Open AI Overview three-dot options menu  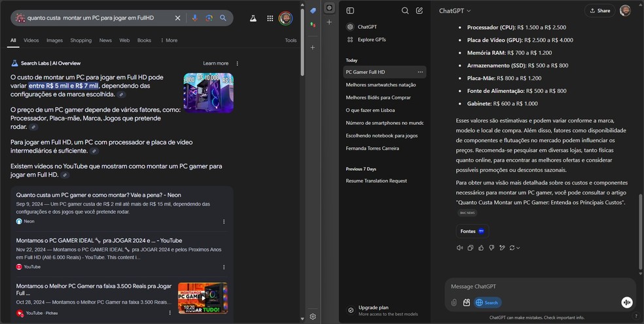(237, 63)
